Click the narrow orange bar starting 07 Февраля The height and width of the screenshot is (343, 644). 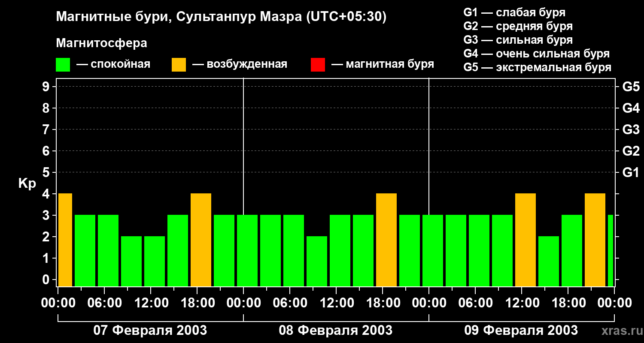[65, 240]
